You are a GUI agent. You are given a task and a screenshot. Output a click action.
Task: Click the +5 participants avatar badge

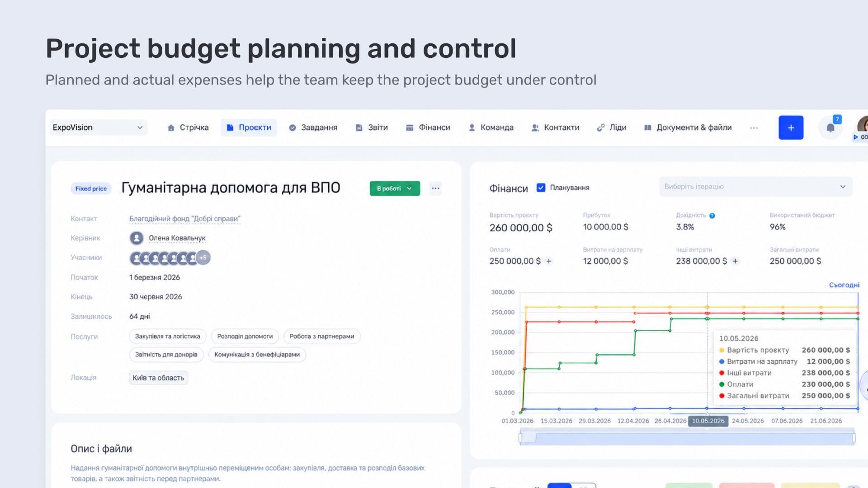(x=203, y=258)
